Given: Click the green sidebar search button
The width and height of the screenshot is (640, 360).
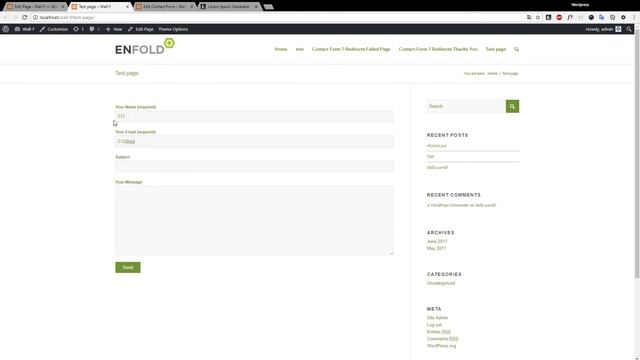Looking at the screenshot, I should (512, 106).
